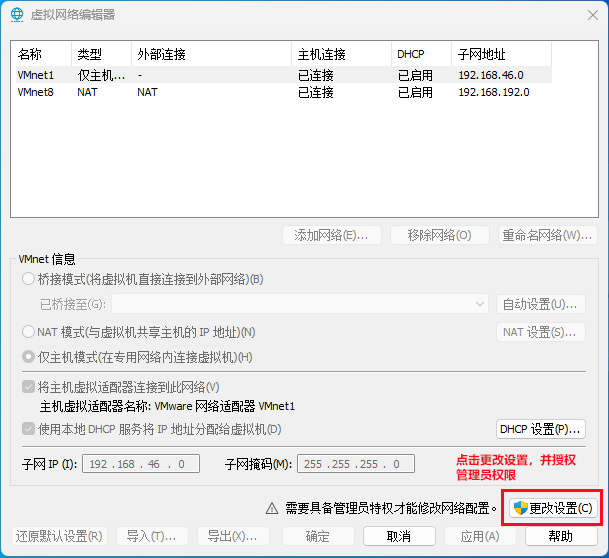
Task: Click the 名称 column header
Action: coord(42,54)
